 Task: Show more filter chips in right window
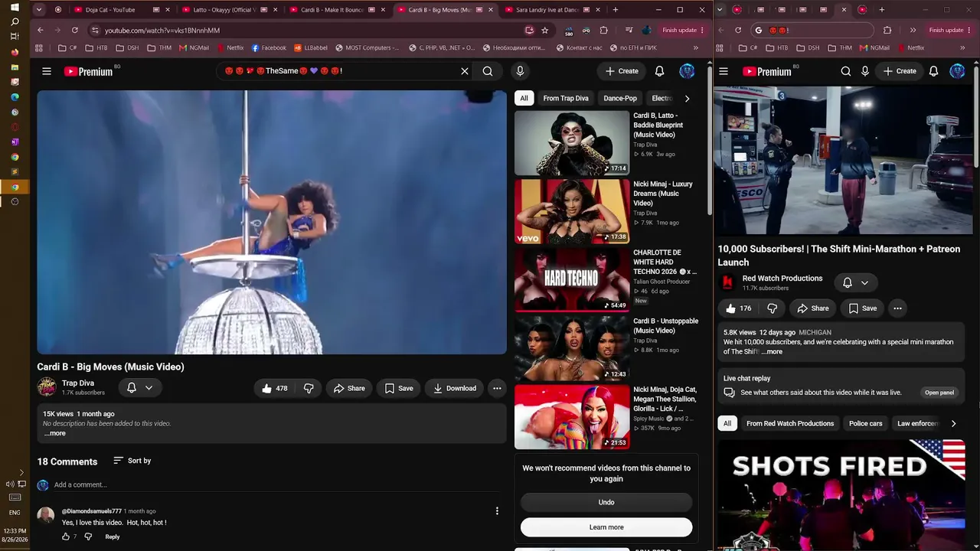[953, 423]
